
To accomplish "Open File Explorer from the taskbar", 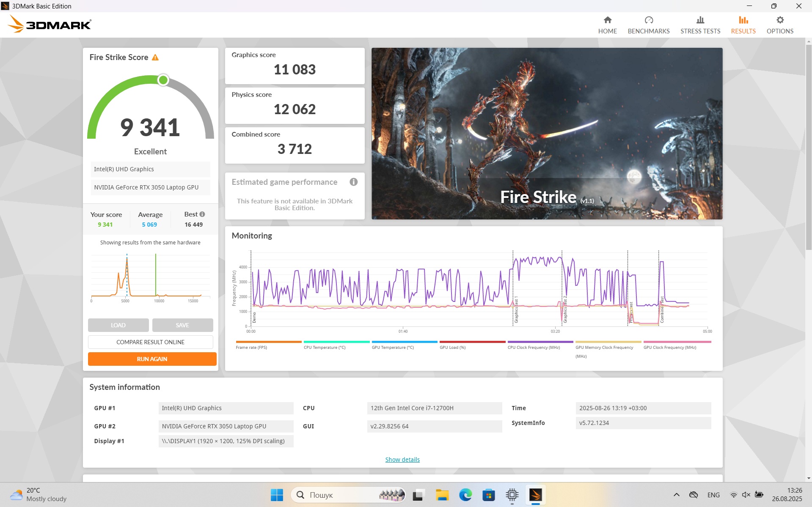I will tap(442, 495).
